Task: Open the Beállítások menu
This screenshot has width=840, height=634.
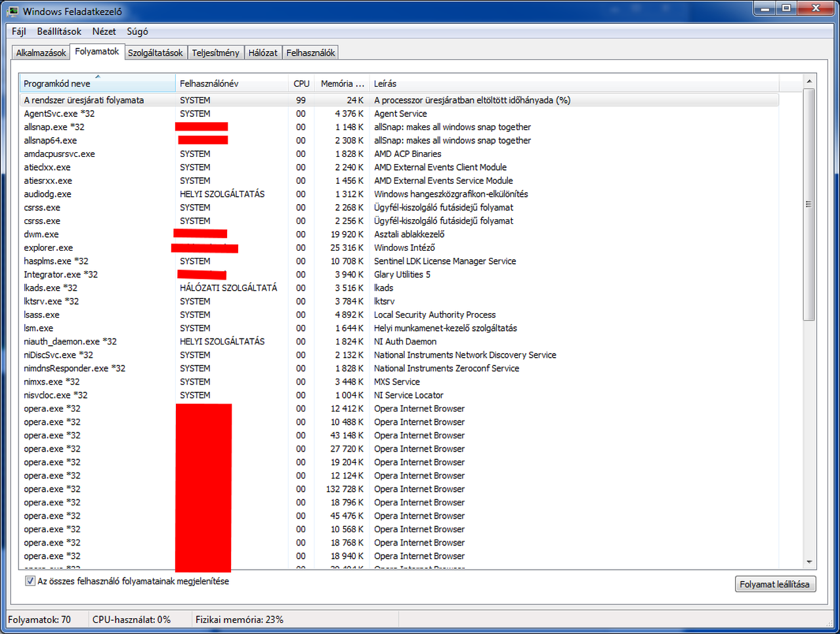Action: pos(59,32)
